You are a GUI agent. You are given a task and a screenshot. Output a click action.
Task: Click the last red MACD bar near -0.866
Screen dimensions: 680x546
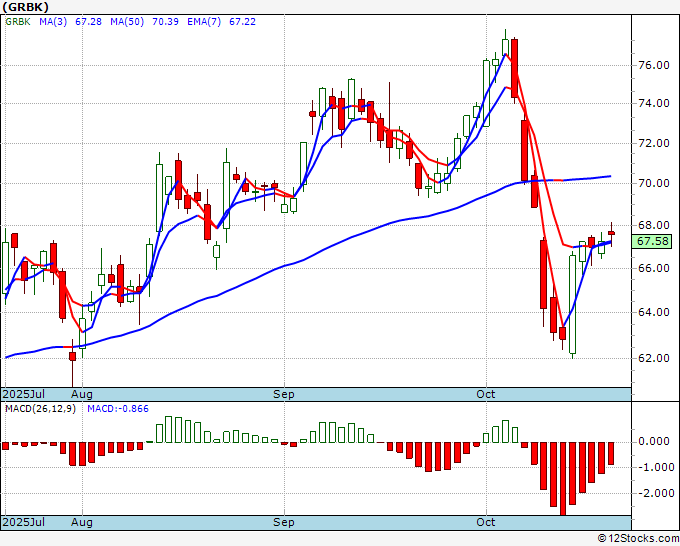(x=611, y=454)
